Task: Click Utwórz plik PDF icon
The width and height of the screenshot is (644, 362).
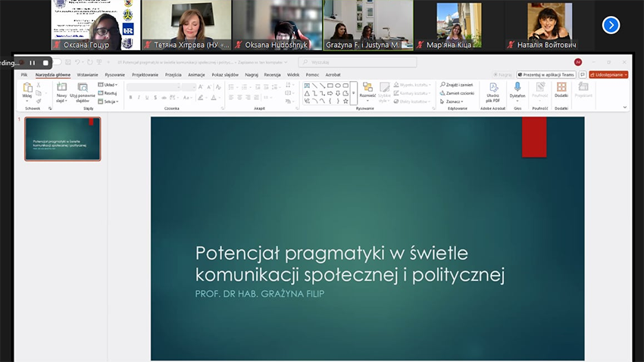Action: pos(493,88)
